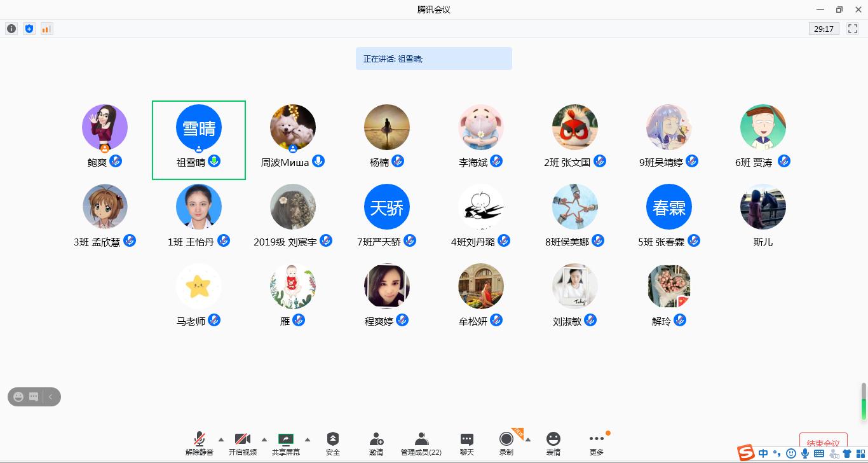Screen dimensions: 868x463
Task: Select 5班 张春霖's 春霖 avatar
Action: click(669, 207)
